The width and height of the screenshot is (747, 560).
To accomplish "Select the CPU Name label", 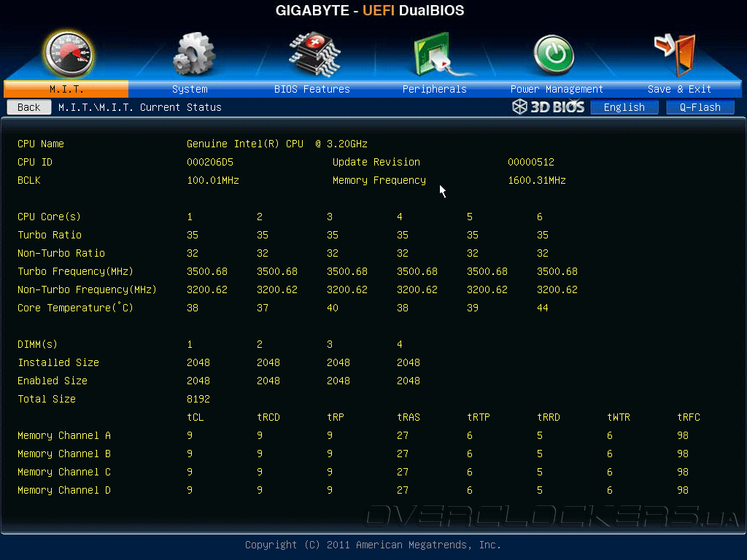I will [x=41, y=144].
